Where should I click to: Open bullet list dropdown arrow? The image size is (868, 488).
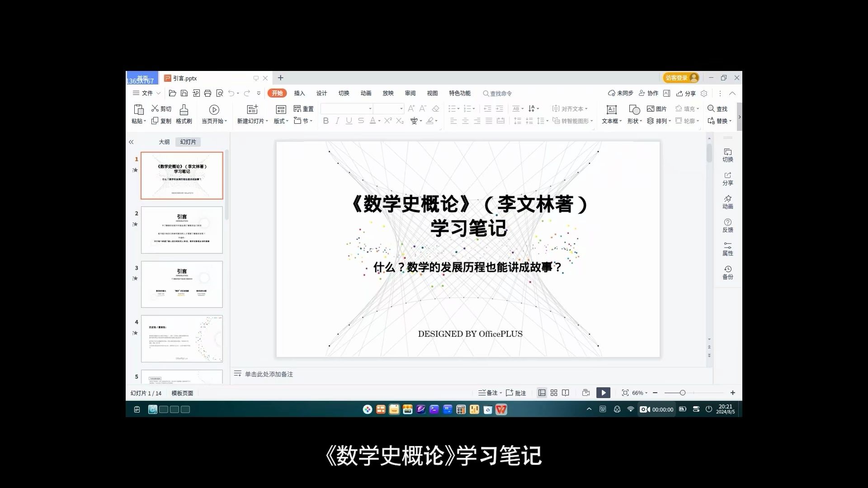[x=458, y=109]
